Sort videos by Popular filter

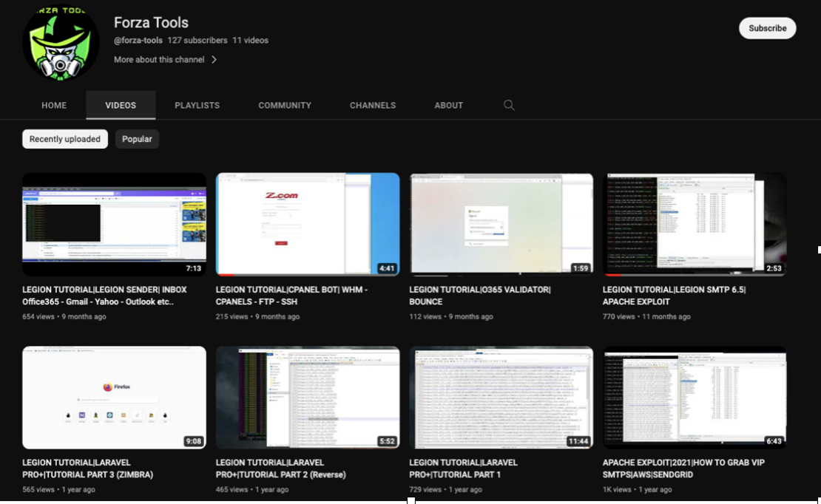click(137, 139)
